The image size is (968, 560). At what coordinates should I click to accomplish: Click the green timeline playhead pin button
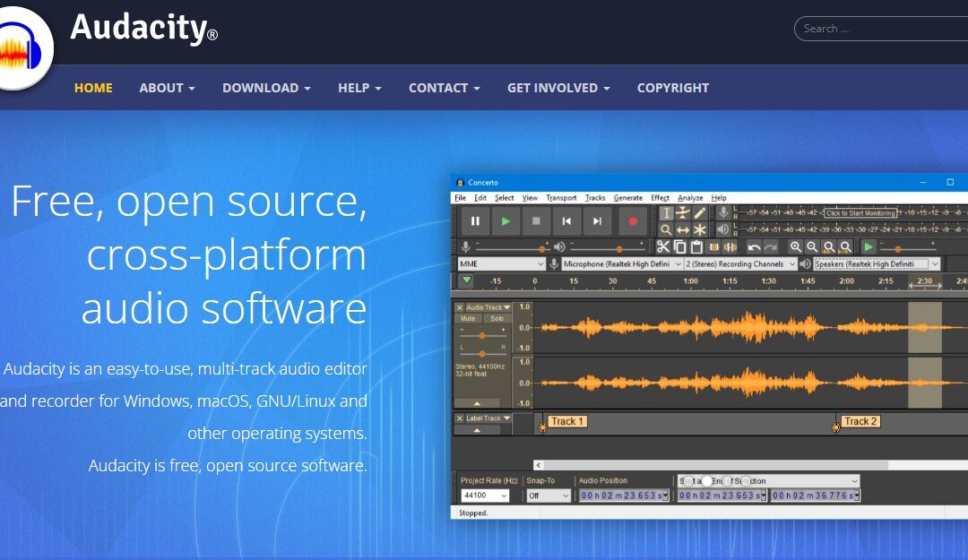click(x=467, y=280)
